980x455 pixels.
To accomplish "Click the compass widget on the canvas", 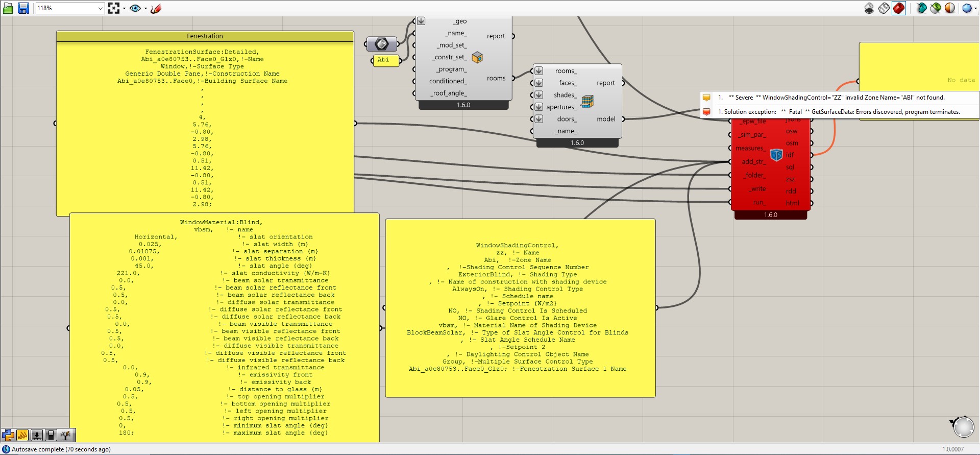I will click(963, 426).
